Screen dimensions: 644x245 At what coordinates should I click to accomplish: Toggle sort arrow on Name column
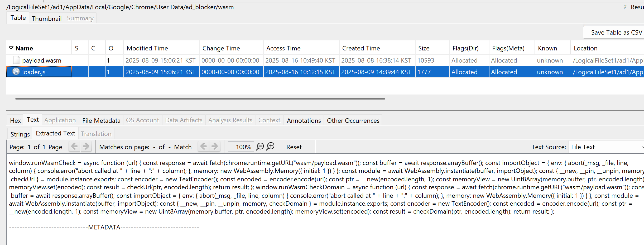pos(11,48)
